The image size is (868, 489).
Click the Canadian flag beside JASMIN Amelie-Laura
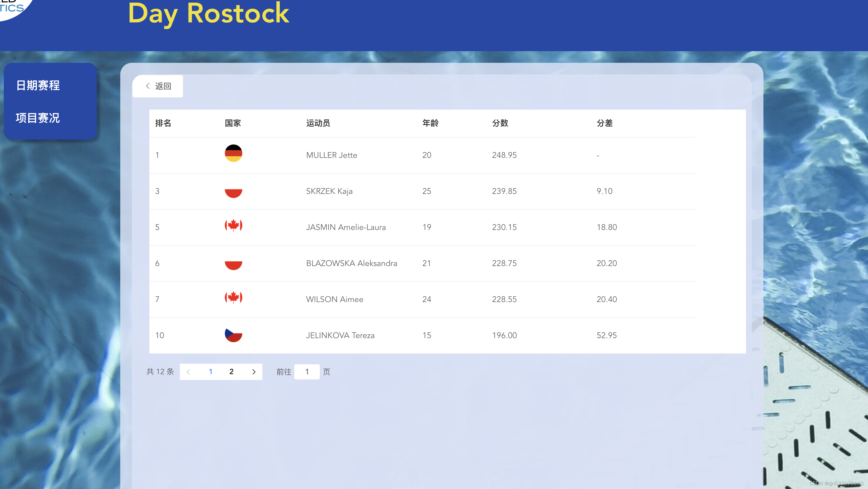pyautogui.click(x=233, y=225)
